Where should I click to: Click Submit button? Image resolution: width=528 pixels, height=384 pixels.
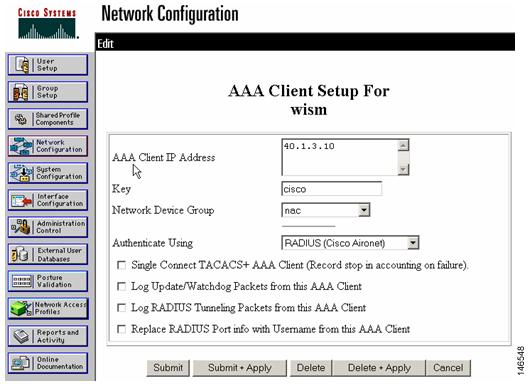click(168, 368)
